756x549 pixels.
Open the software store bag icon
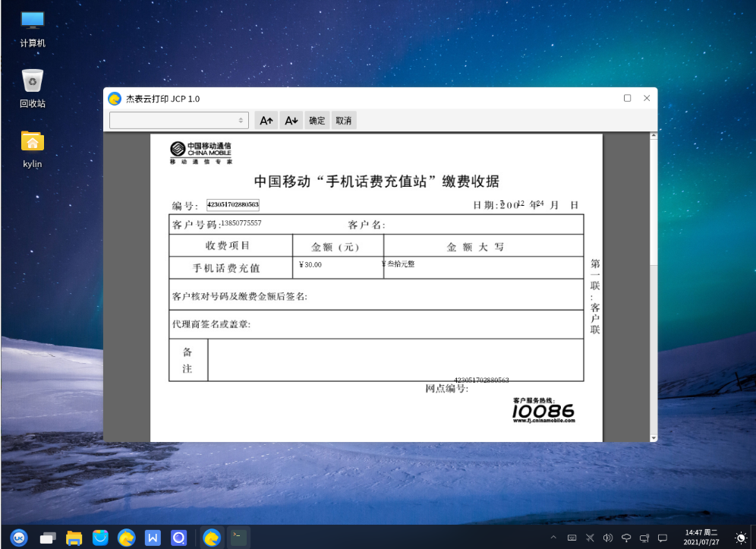tap(100, 537)
